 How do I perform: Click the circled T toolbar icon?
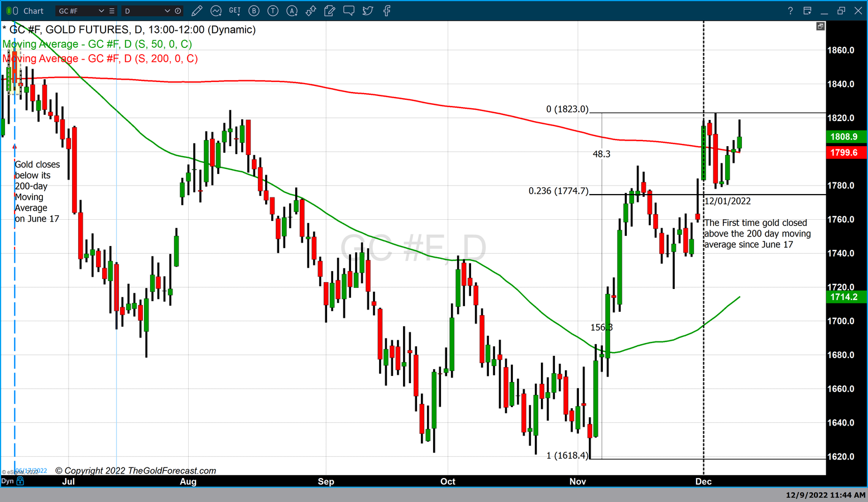tap(273, 11)
